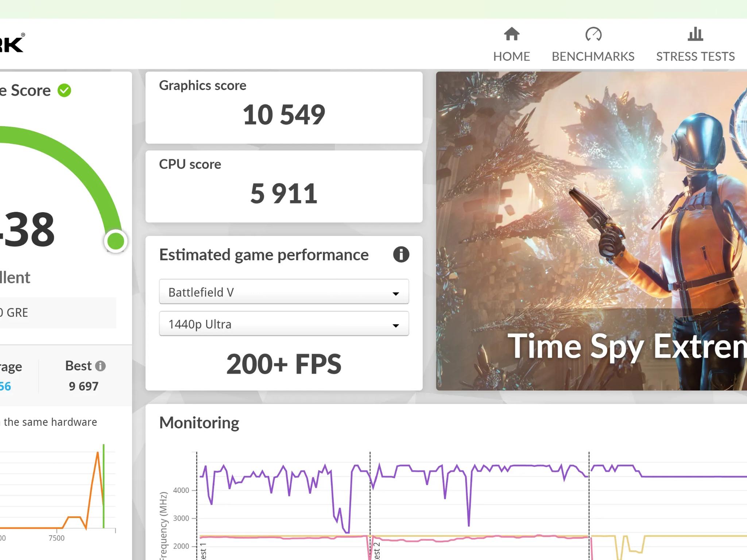This screenshot has width=747, height=560.
Task: Switch to the BENCHMARKS tab
Action: tap(593, 57)
